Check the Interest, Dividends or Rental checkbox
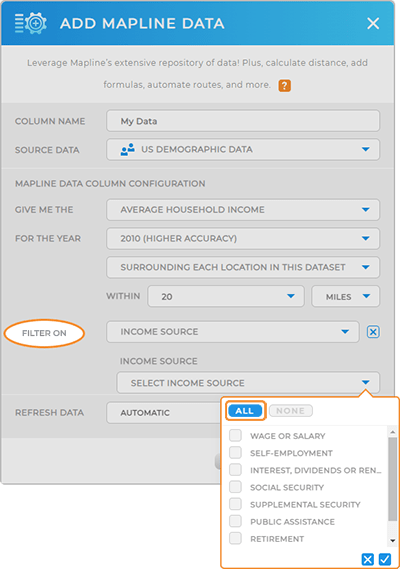 (x=235, y=470)
